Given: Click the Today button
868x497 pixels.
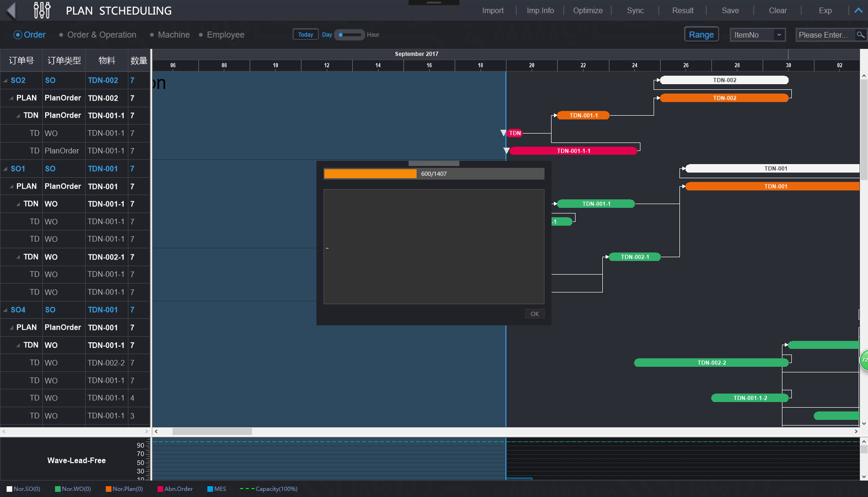Looking at the screenshot, I should tap(306, 35).
